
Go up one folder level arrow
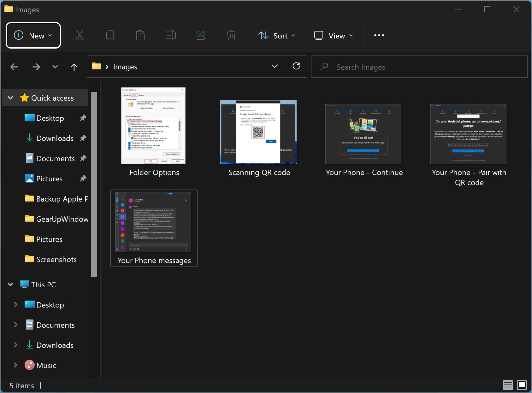(74, 67)
